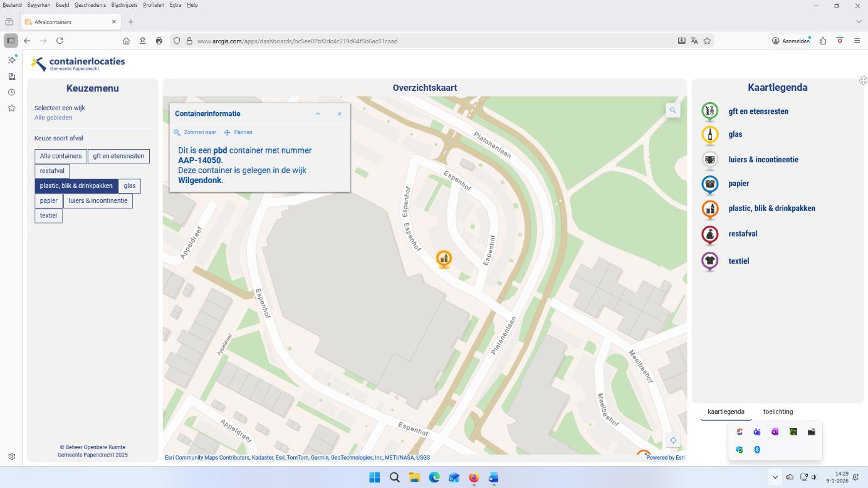This screenshot has width=868, height=488.
Task: Click 'Pannen' in the container popup
Action: 238,133
